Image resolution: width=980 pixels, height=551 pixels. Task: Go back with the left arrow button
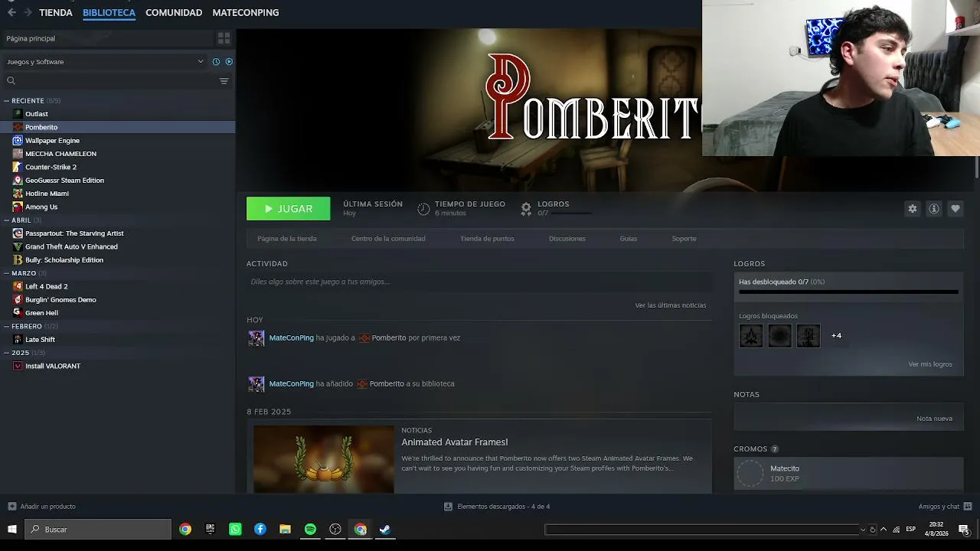pos(11,12)
